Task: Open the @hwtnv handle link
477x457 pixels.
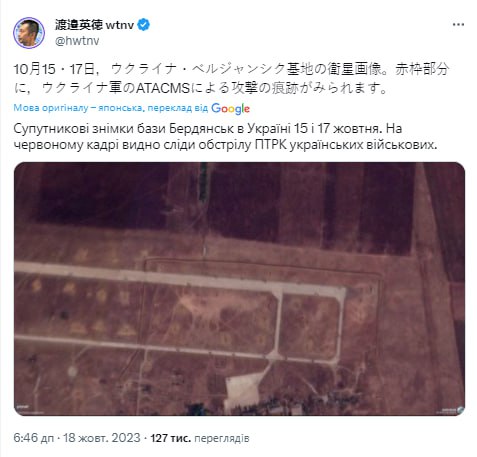Action: pyautogui.click(x=77, y=41)
